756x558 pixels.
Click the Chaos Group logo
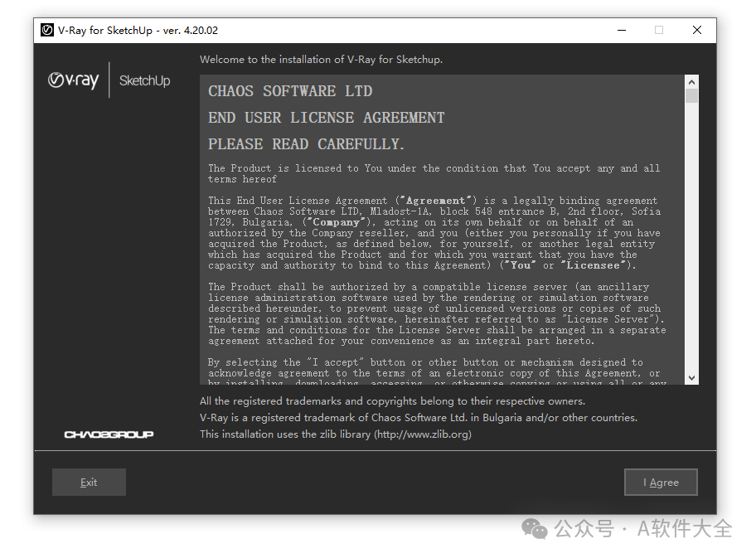click(x=109, y=434)
